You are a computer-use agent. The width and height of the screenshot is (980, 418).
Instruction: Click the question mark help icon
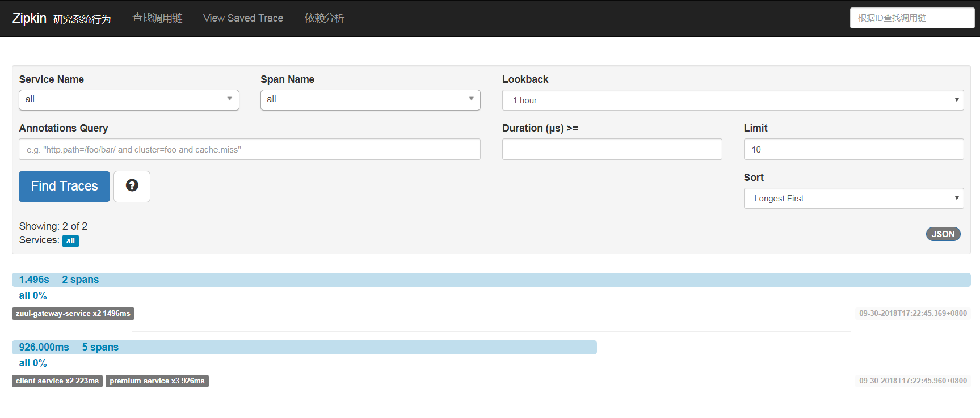[x=132, y=186]
